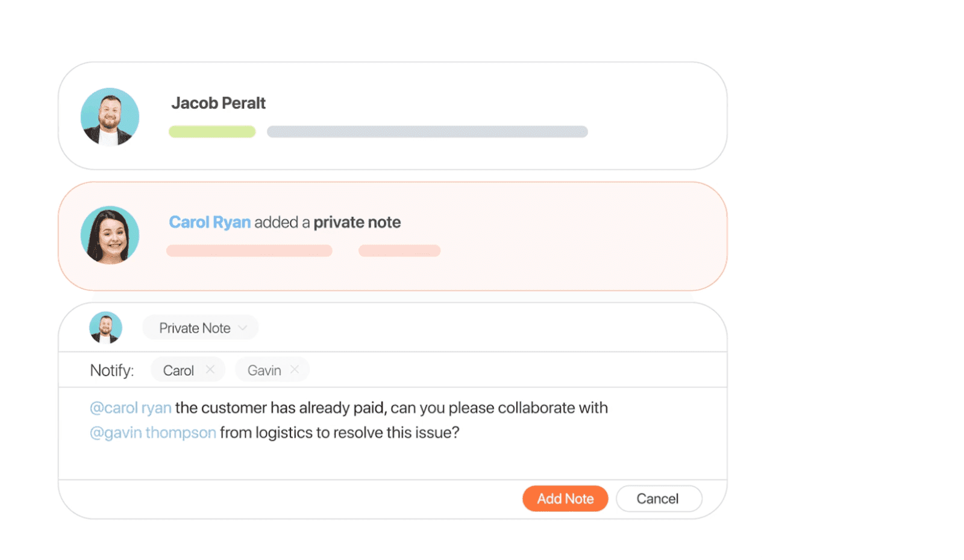Viewport: 964px width, 560px height.
Task: Remove Carol from the Notify list
Action: point(210,370)
